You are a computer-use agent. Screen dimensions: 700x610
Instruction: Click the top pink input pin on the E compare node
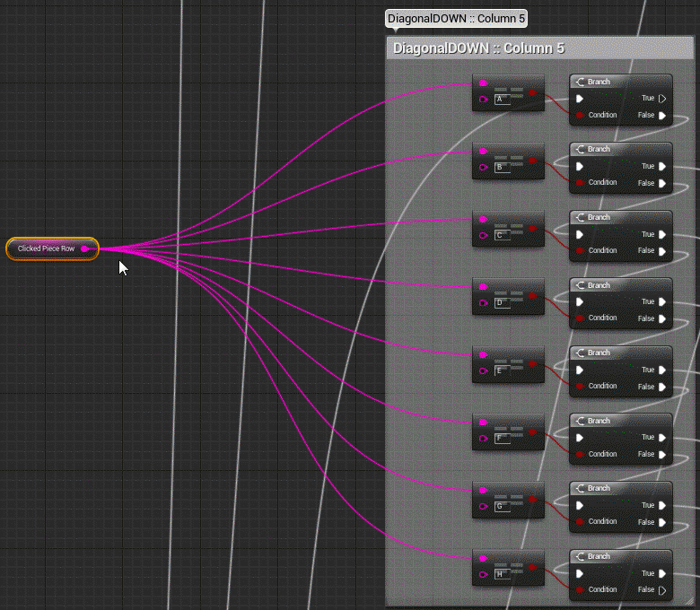(483, 354)
